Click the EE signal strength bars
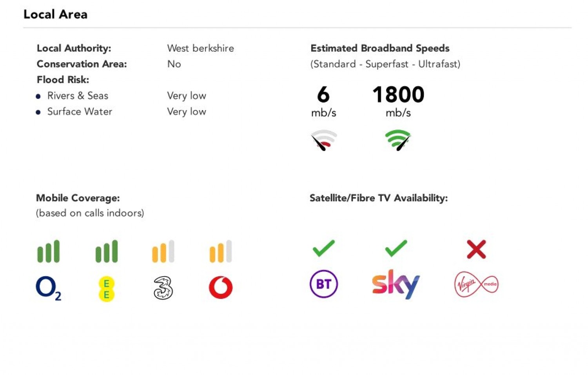Viewport: 588px width, 375px height. point(106,251)
